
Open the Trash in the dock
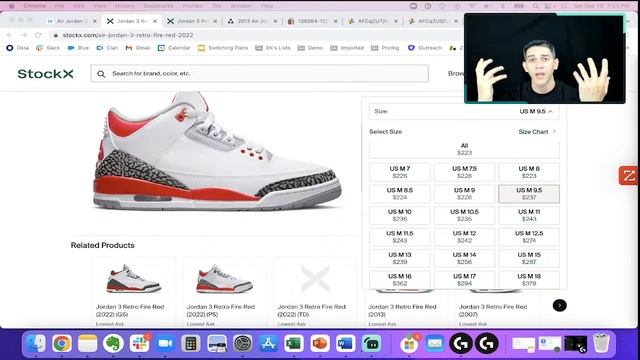point(601,344)
